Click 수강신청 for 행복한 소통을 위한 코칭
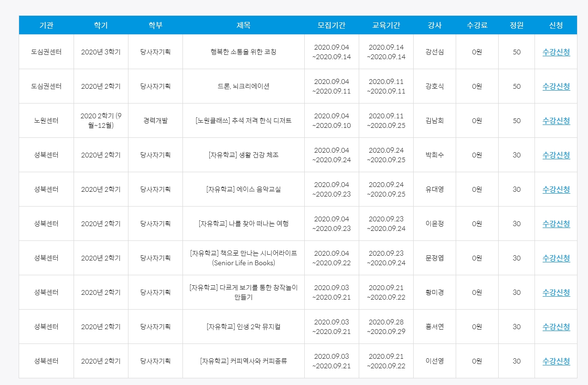588x385 pixels. 556,52
